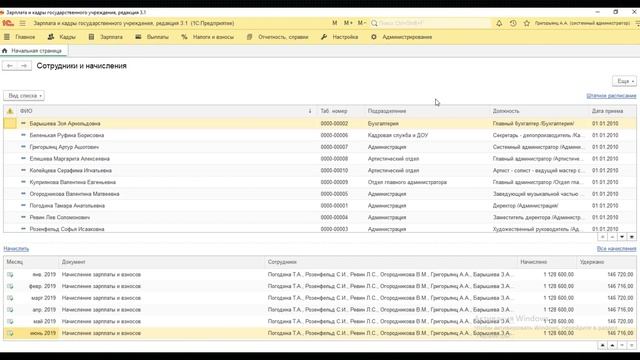
Task: Click the document icon for янв. 2019
Action: [x=10, y=275]
